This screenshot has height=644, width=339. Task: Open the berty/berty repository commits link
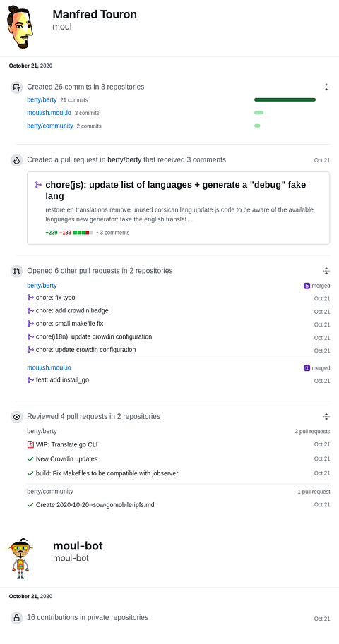42,99
